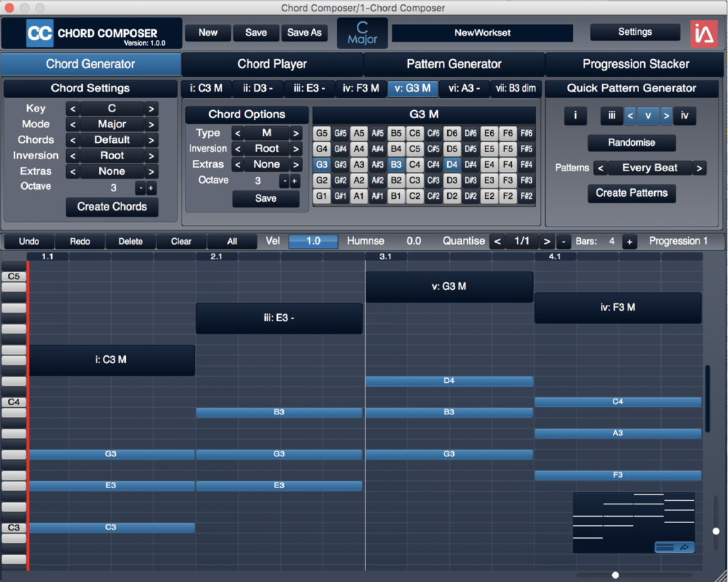
Task: Click the horizontal zoom slider handle
Action: [615, 575]
